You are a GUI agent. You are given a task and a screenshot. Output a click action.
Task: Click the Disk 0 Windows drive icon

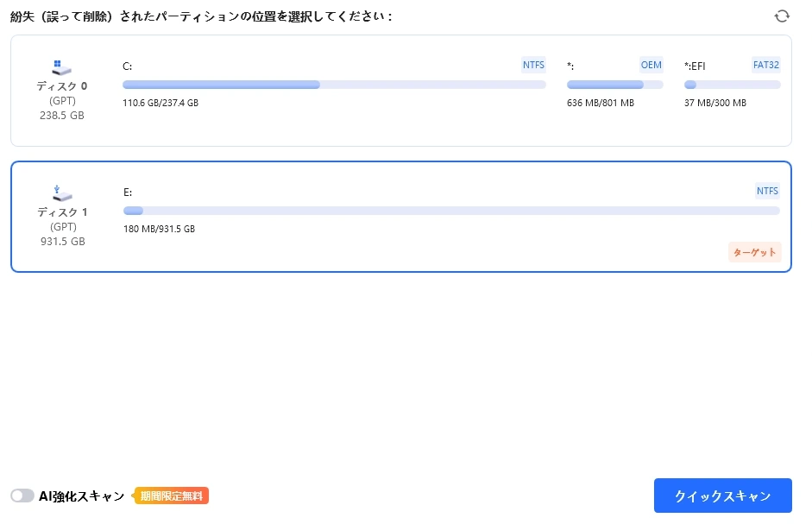pos(61,67)
